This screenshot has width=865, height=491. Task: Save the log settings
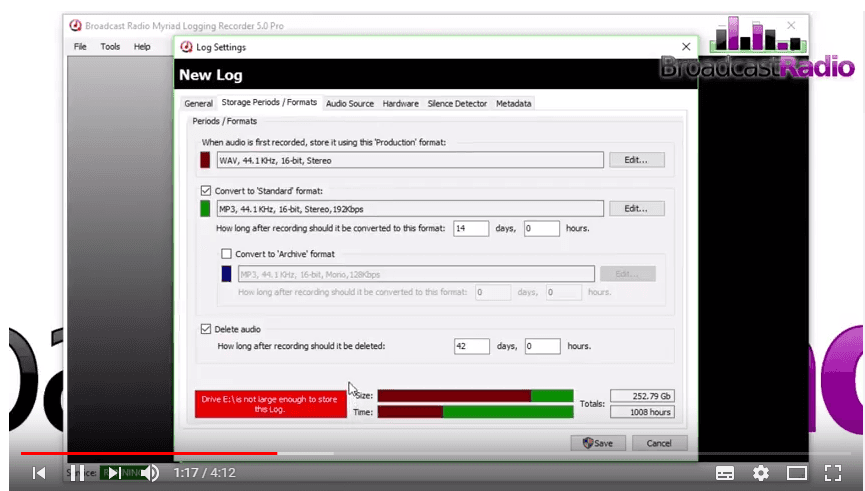point(598,443)
